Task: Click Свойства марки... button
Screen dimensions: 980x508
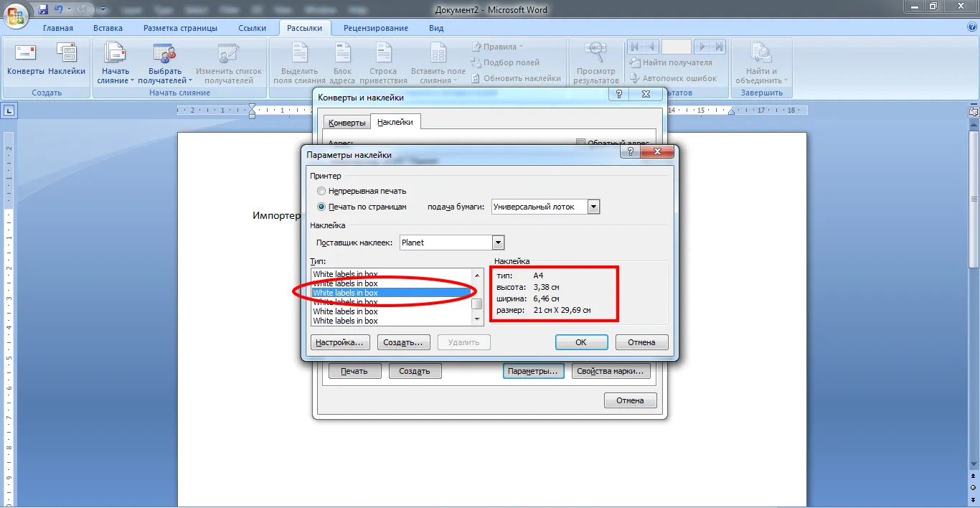Action: 612,371
